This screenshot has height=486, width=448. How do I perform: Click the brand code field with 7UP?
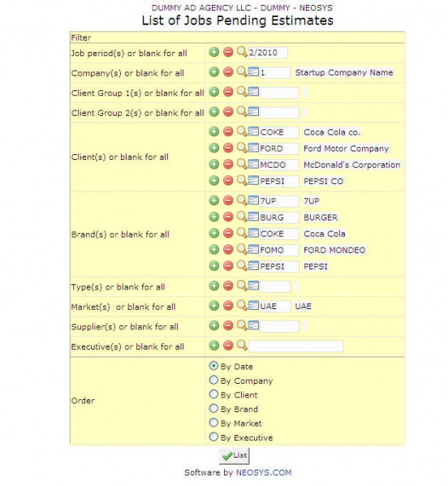(279, 201)
